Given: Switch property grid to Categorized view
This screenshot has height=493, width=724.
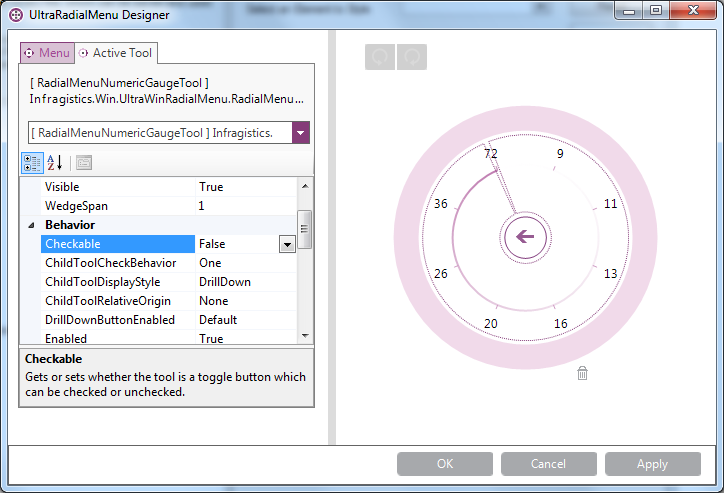Looking at the screenshot, I should (x=32, y=162).
